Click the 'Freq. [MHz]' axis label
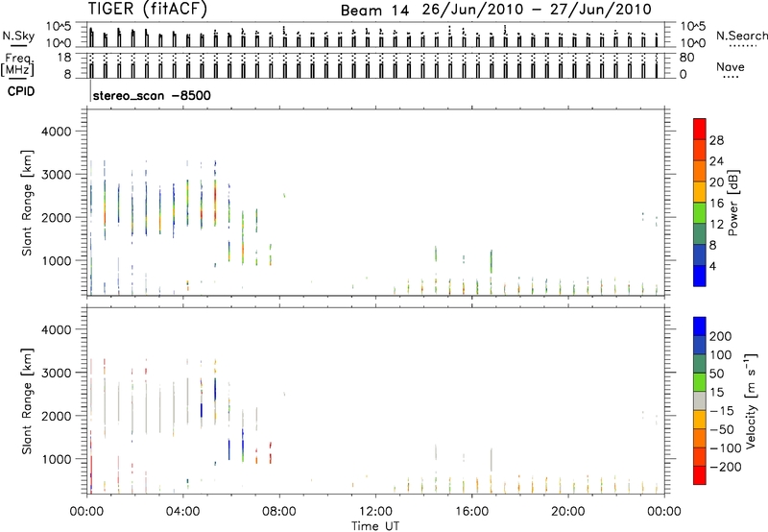768x532 pixels. click(x=17, y=64)
